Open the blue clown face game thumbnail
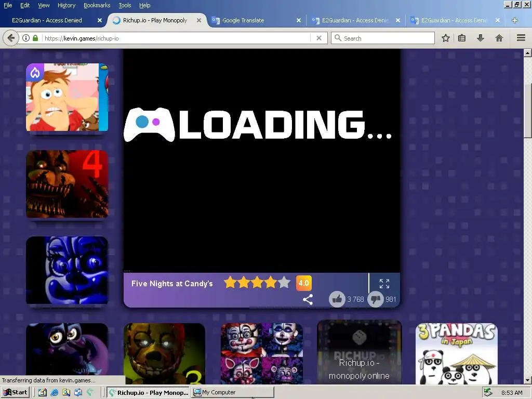532x399 pixels. click(x=67, y=270)
